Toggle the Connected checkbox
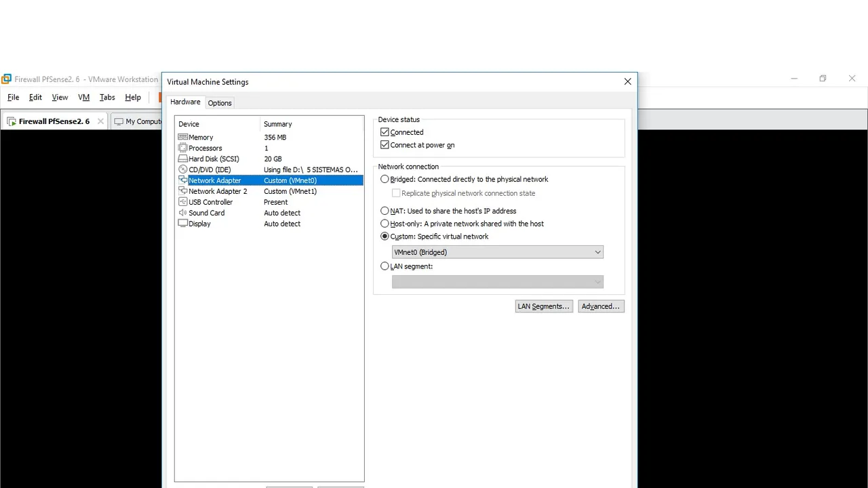 pyautogui.click(x=384, y=132)
